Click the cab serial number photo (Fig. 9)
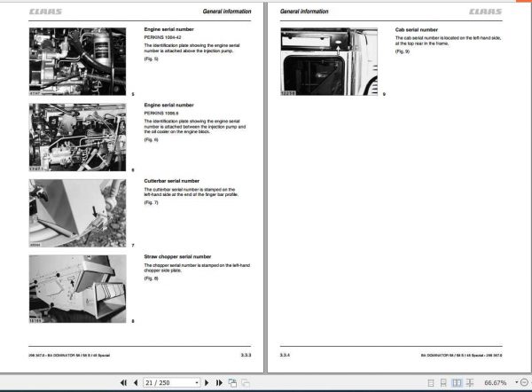This screenshot has height=392, width=532. coord(329,61)
